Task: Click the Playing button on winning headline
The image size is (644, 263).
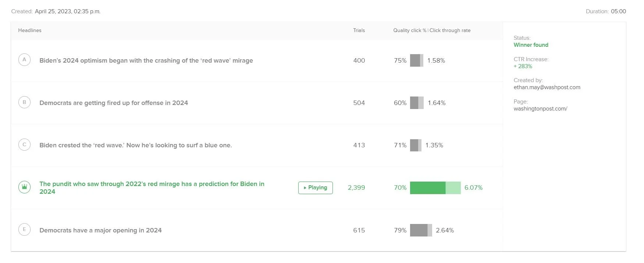Action: [x=315, y=187]
